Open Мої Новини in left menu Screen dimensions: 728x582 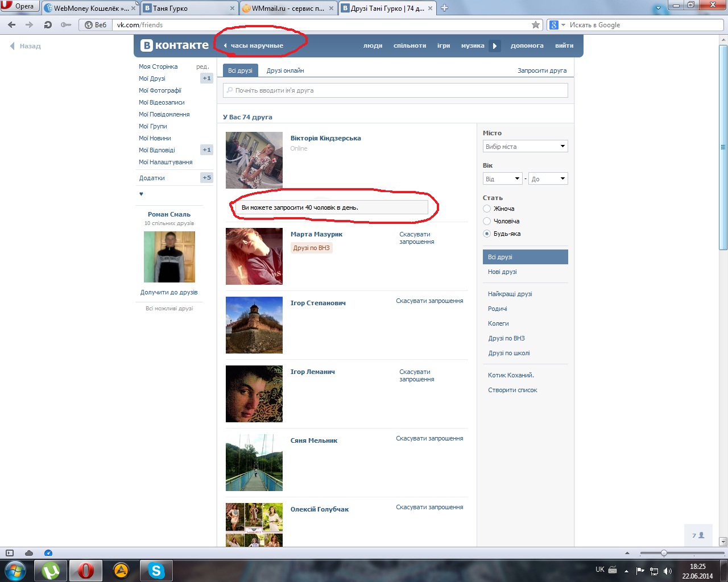pyautogui.click(x=155, y=138)
